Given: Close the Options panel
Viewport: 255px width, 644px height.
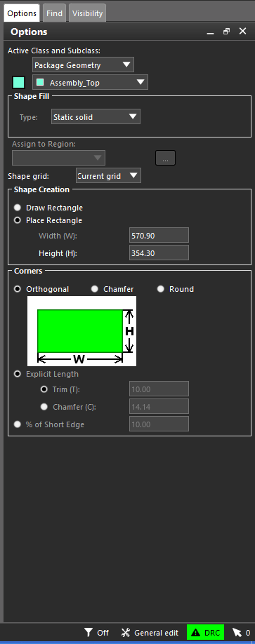Looking at the screenshot, I should (x=242, y=31).
